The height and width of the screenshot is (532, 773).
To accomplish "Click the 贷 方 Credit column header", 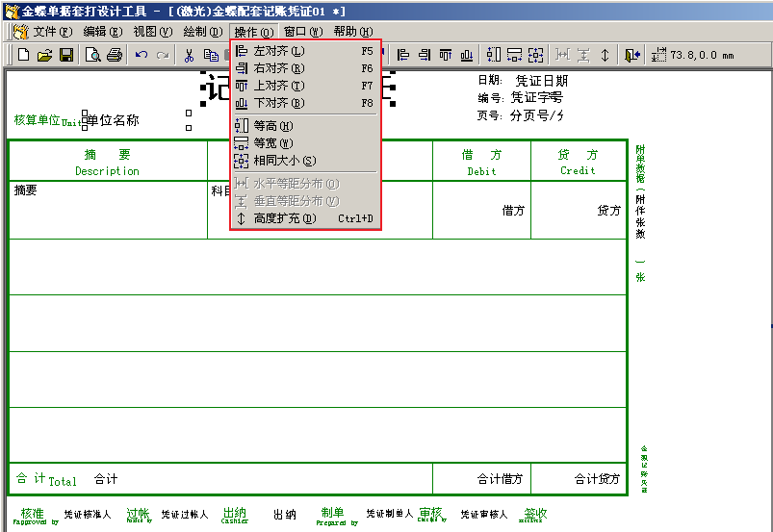I will [578, 162].
